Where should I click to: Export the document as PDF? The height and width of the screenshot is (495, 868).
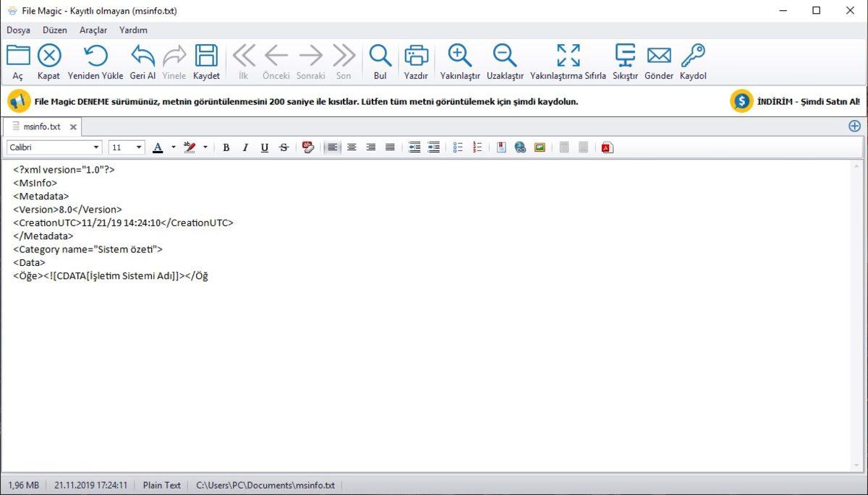click(606, 147)
